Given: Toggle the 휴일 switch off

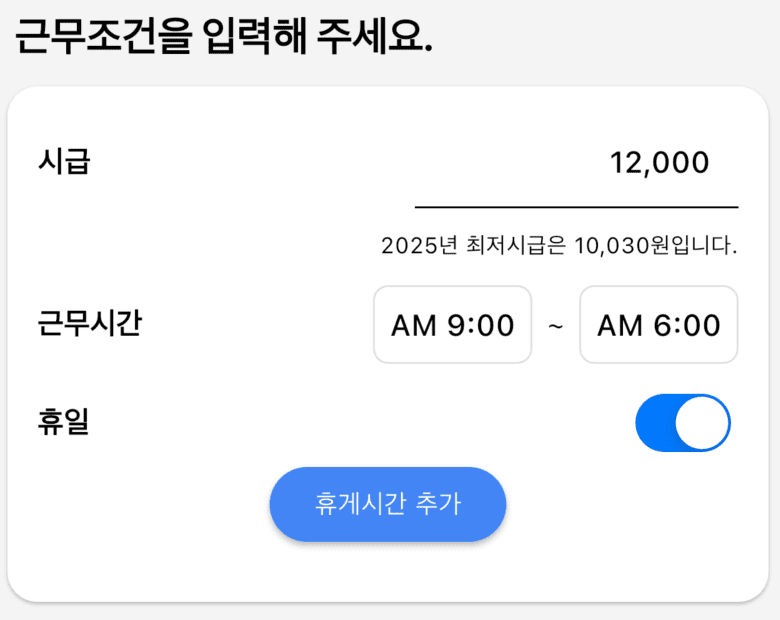Looking at the screenshot, I should coord(683,423).
